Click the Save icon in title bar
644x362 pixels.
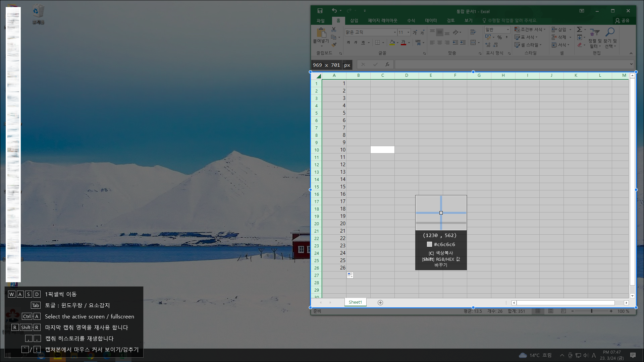tap(320, 11)
